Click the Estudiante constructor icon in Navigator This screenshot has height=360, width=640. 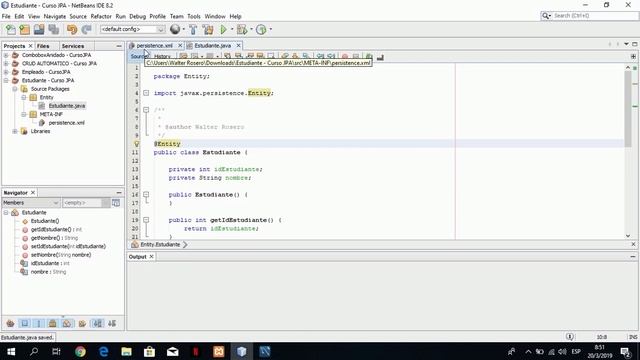click(25, 221)
